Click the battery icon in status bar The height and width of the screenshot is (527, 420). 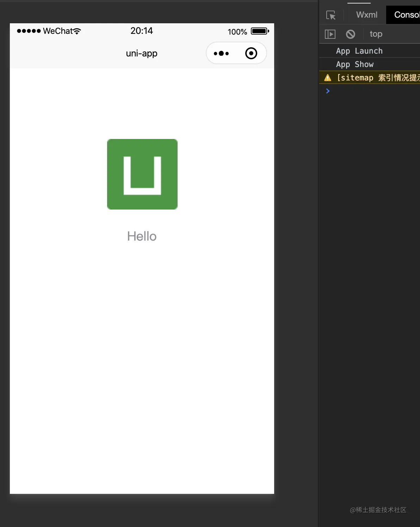[x=260, y=31]
